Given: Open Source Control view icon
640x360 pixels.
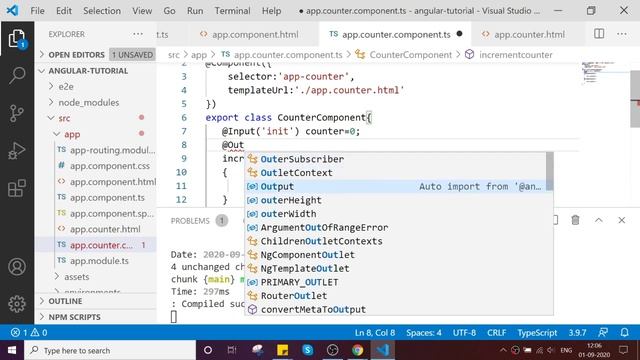Looking at the screenshot, I should coord(17,113).
